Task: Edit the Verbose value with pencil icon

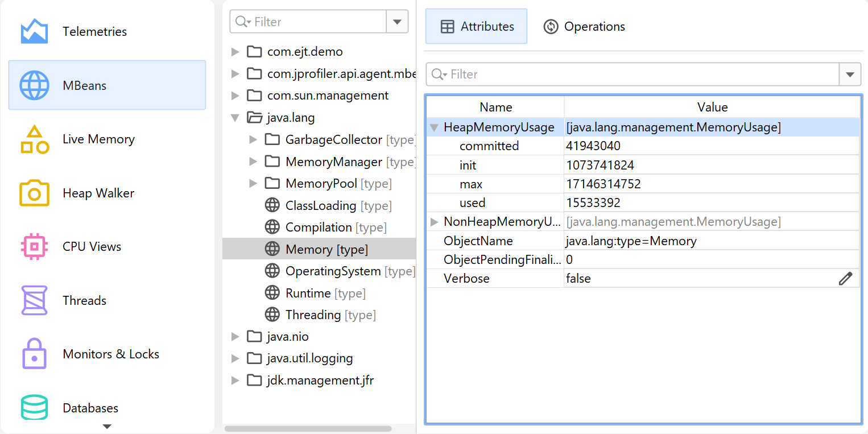Action: [845, 279]
